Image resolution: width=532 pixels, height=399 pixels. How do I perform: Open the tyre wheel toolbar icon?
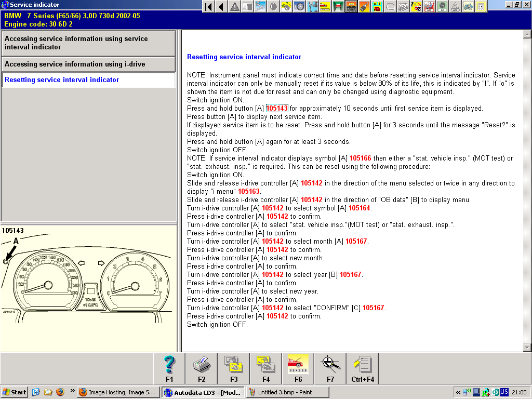tap(299, 6)
